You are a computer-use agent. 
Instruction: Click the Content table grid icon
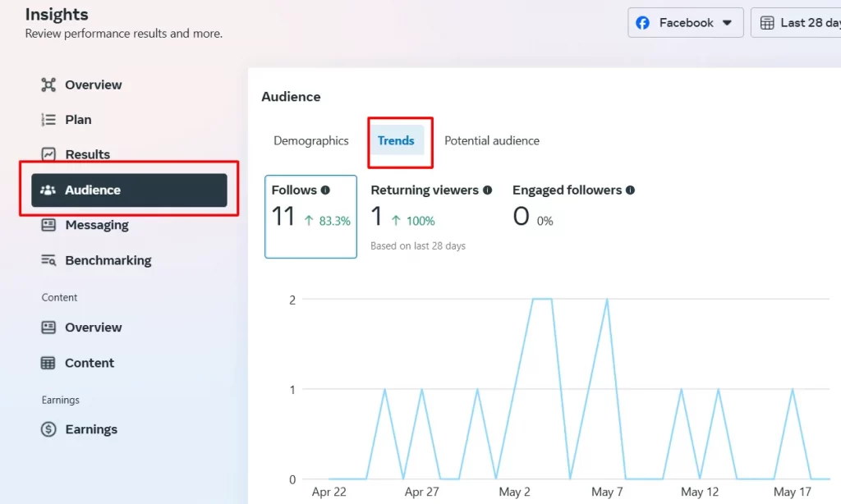[48, 363]
